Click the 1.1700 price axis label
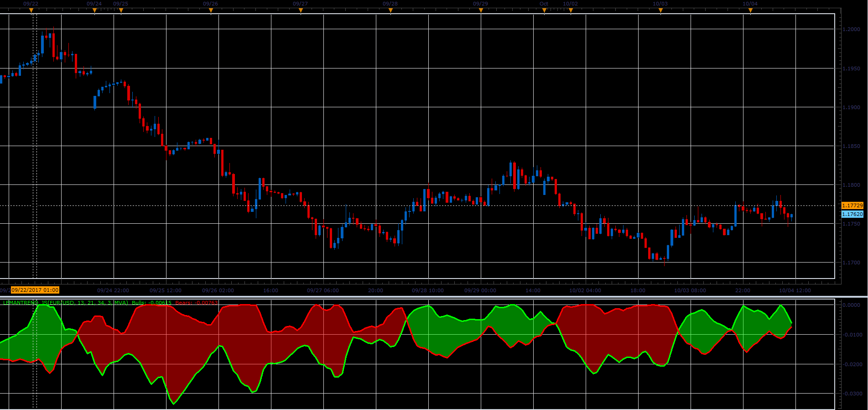 tap(851, 263)
